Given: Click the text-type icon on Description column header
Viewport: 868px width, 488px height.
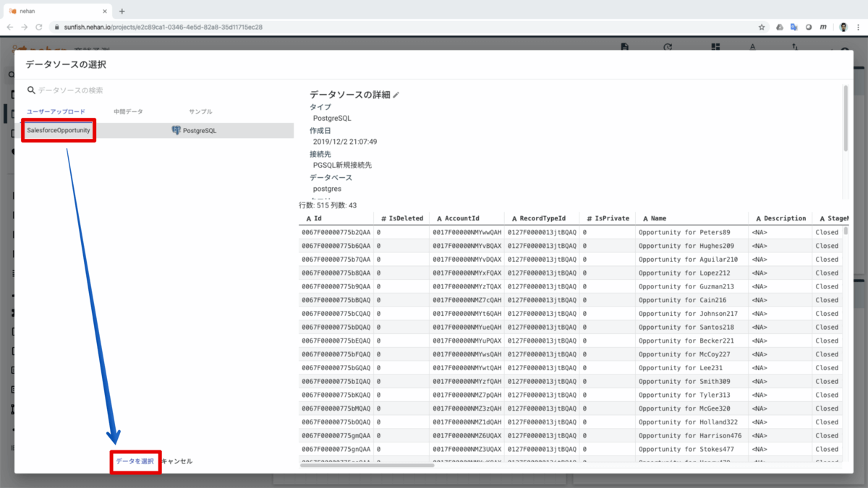Looking at the screenshot, I should point(759,218).
